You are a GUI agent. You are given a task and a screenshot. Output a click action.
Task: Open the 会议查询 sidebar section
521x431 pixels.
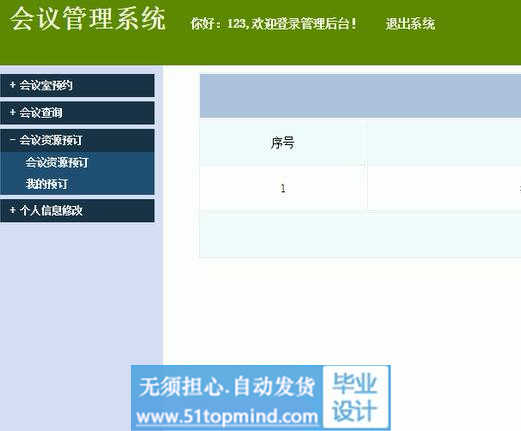(x=77, y=113)
